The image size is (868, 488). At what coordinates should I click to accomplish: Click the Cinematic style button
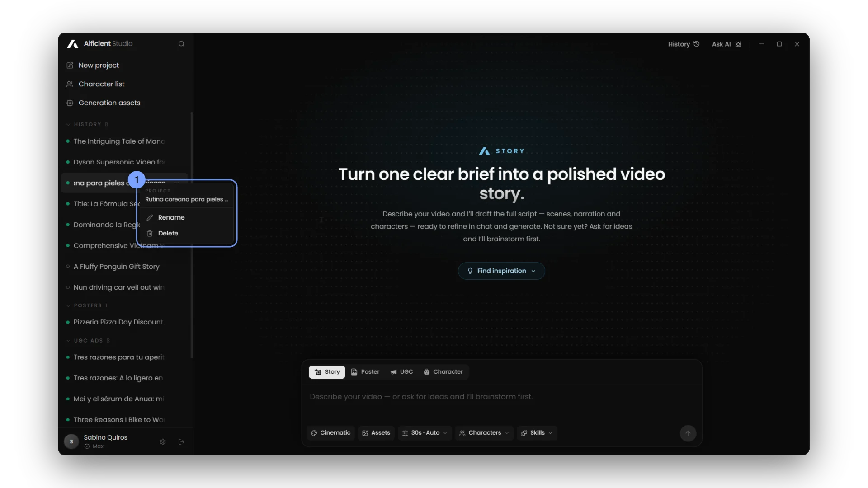tap(331, 433)
